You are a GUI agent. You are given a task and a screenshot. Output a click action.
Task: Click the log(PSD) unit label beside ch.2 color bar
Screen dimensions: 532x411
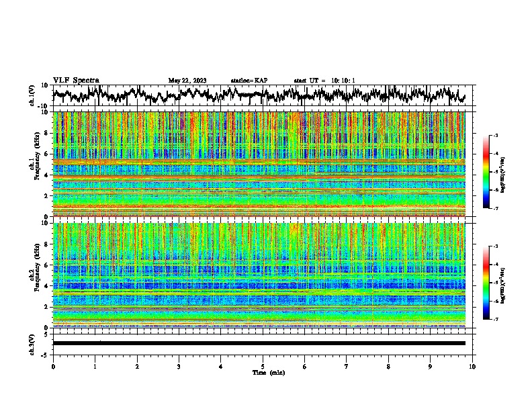click(502, 285)
